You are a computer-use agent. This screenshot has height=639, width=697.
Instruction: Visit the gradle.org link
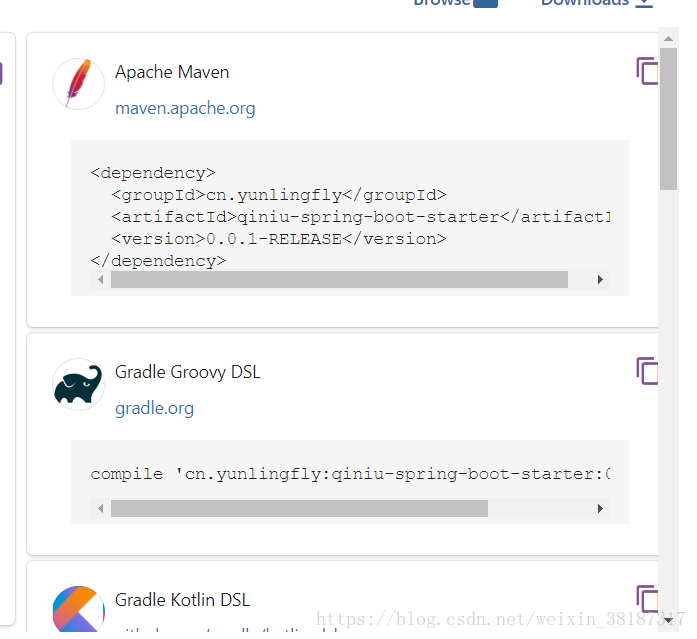pyautogui.click(x=154, y=408)
